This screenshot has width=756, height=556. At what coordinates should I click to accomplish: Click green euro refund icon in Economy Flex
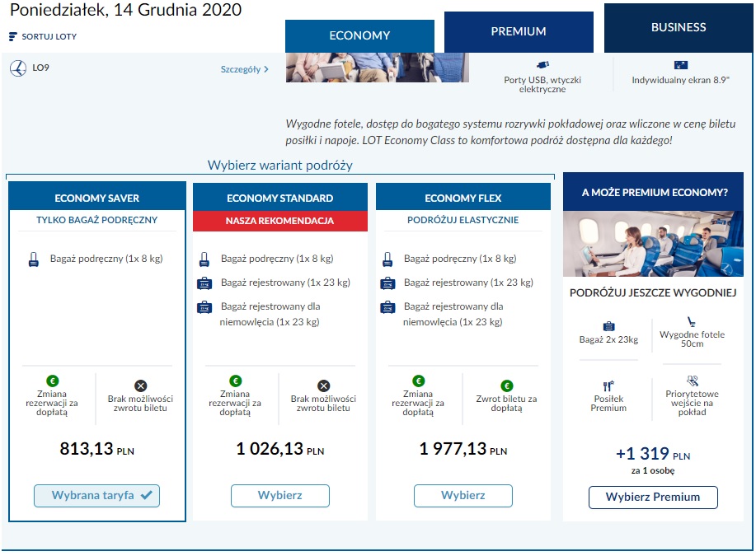tap(507, 385)
